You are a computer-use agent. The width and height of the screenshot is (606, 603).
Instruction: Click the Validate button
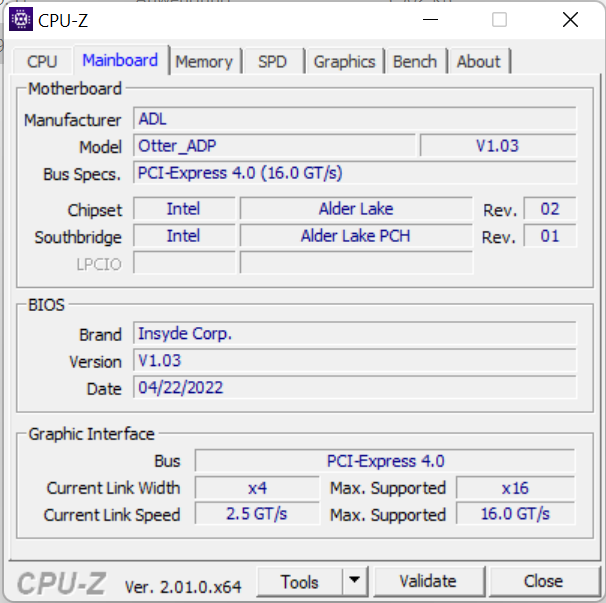(x=428, y=582)
